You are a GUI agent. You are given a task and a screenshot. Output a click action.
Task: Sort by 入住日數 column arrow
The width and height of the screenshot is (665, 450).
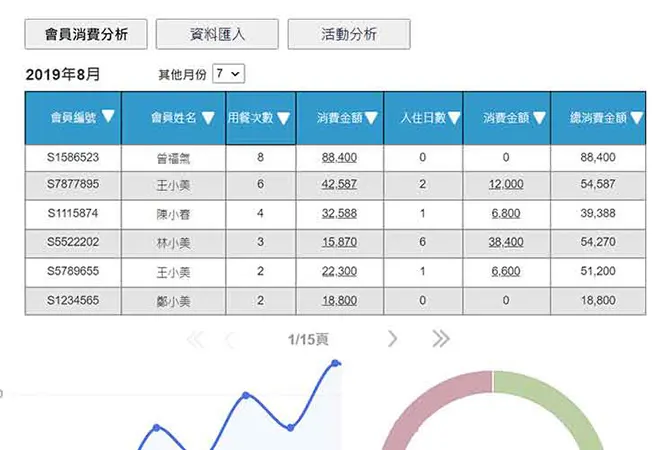(454, 117)
